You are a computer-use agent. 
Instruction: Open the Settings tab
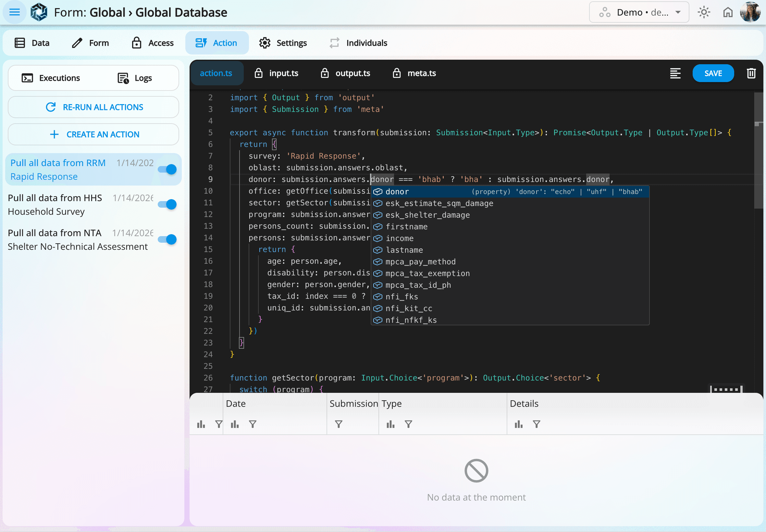click(x=282, y=43)
